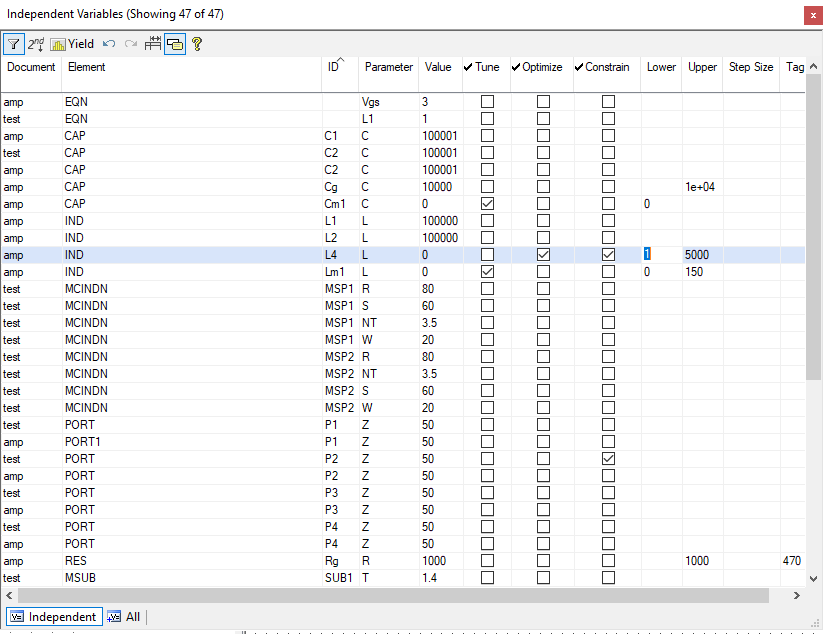Select the Independent tab

pyautogui.click(x=54, y=617)
